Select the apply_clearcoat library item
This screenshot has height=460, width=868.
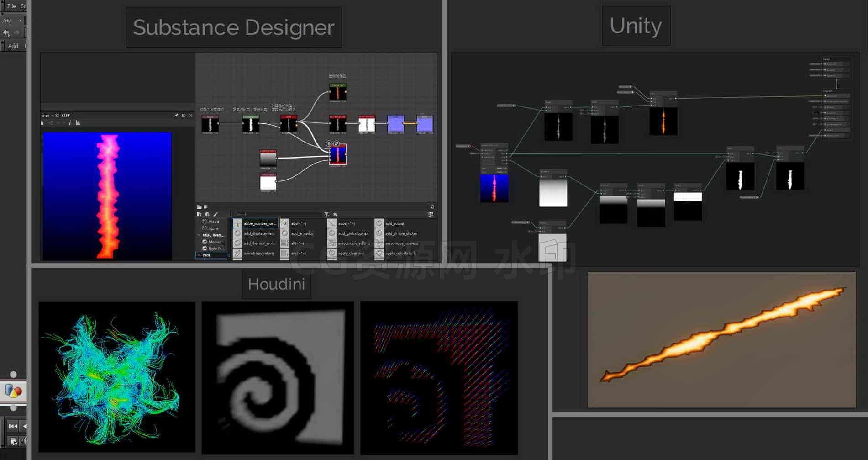(347, 253)
